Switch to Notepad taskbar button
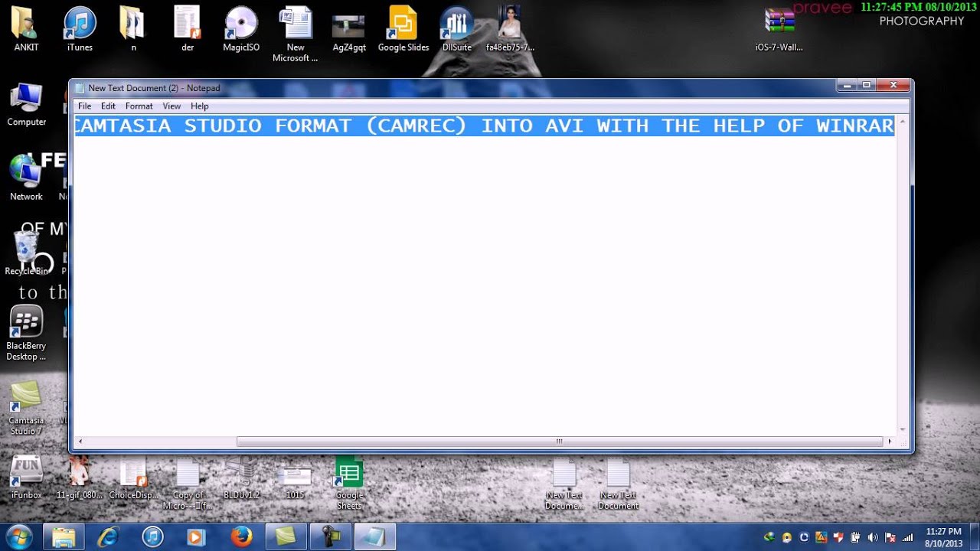 coord(374,536)
